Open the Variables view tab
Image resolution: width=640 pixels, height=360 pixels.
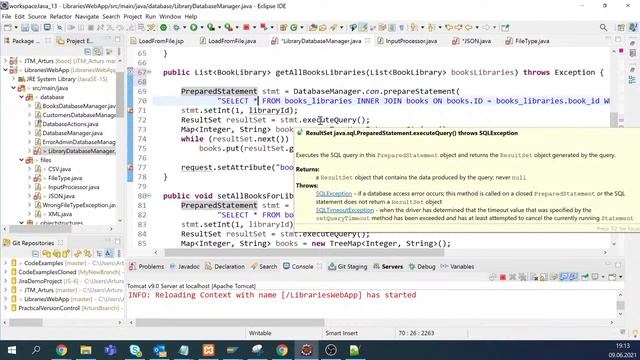pos(457,266)
